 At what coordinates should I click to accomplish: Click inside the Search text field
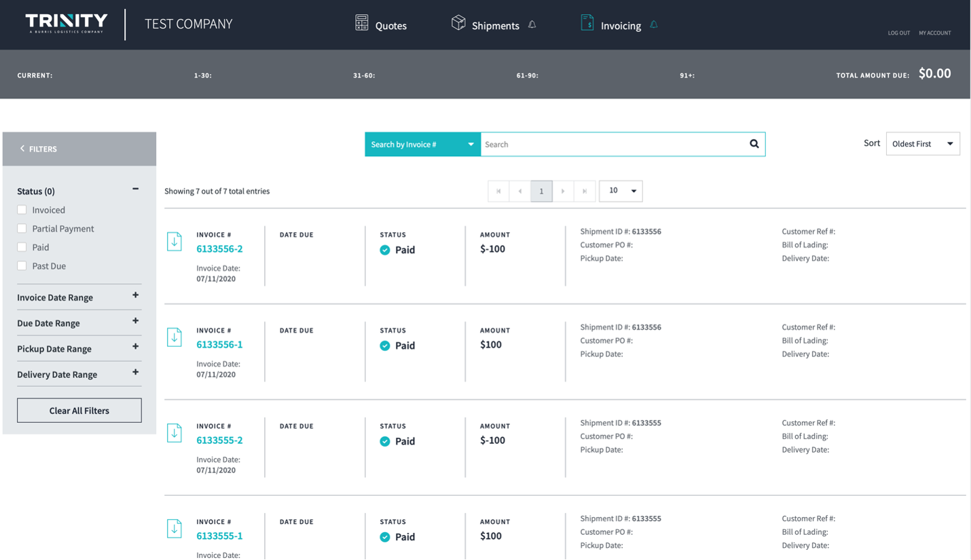pos(611,145)
